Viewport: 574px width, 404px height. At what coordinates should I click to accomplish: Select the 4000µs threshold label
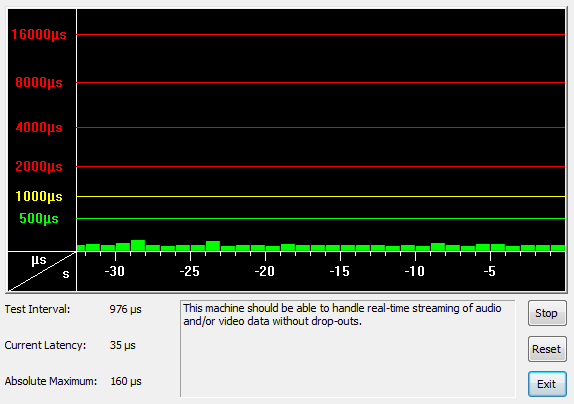click(x=39, y=128)
